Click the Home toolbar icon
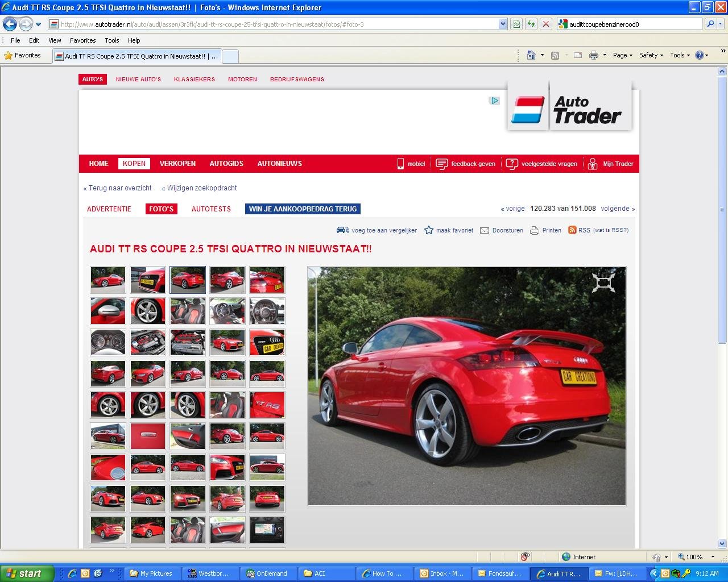This screenshot has height=582, width=728. [x=531, y=55]
